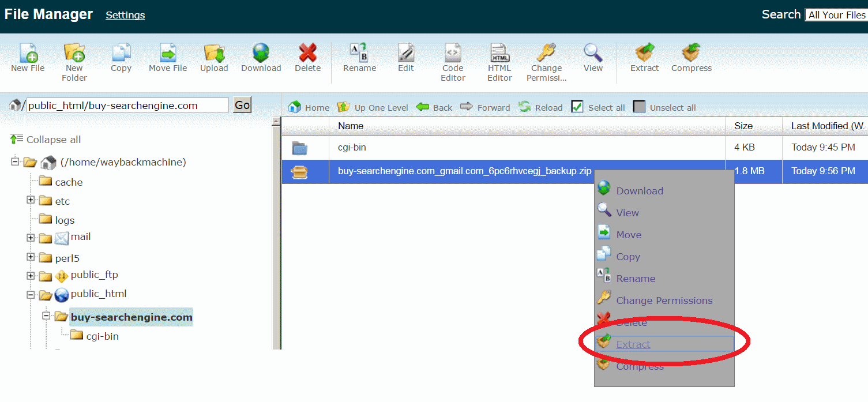Open the cgi-bin folder in file list
Screen dimensions: 868x402
point(352,148)
